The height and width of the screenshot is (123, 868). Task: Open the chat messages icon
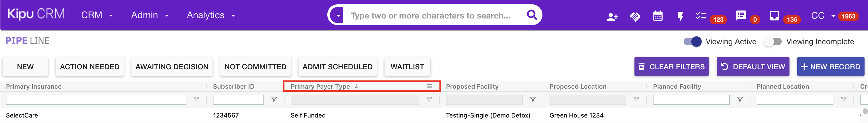(741, 16)
